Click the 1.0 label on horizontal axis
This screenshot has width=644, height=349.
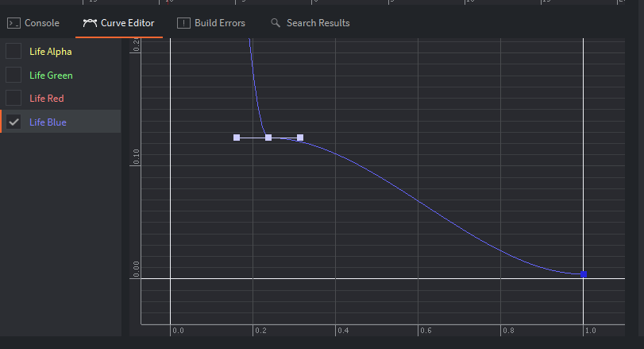[591, 331]
